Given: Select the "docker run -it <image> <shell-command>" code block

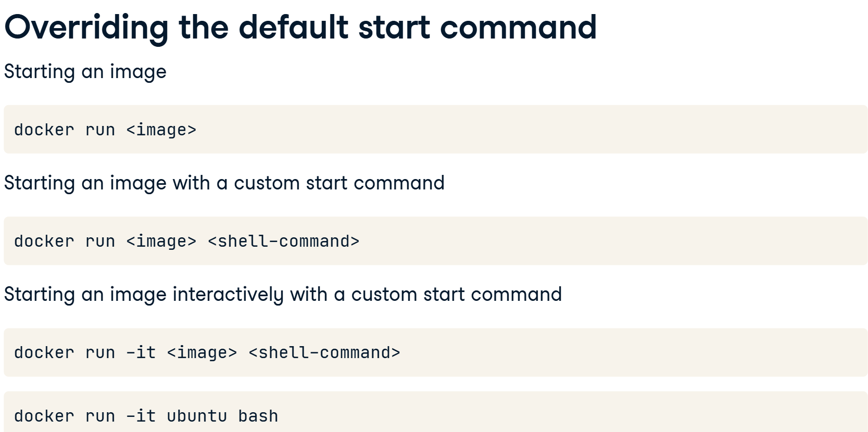Looking at the screenshot, I should [436, 352].
